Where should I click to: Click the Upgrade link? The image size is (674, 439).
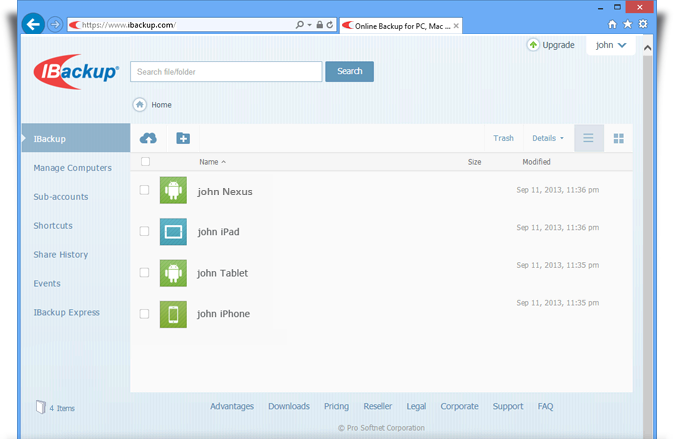[x=558, y=45]
